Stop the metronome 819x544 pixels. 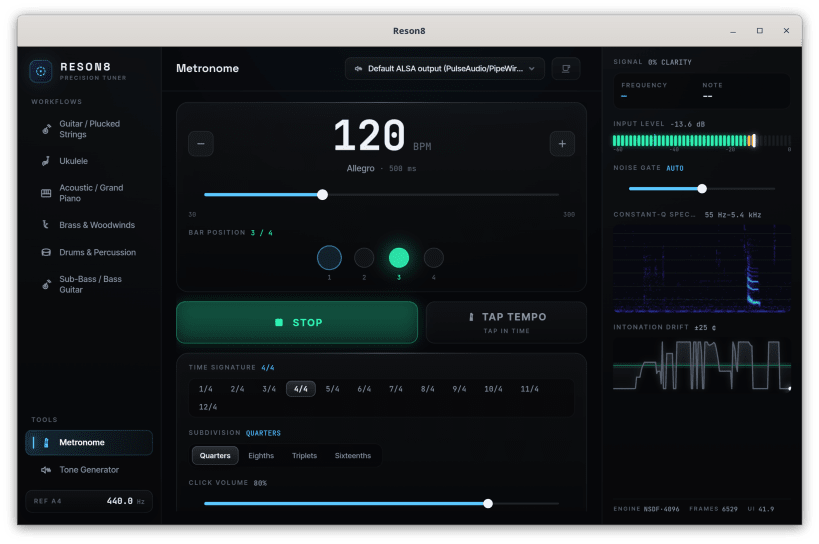tap(297, 323)
